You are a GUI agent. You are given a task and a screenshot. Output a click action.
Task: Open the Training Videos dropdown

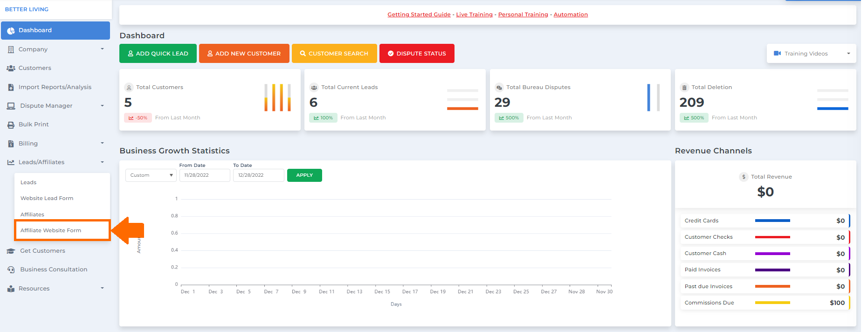click(811, 54)
